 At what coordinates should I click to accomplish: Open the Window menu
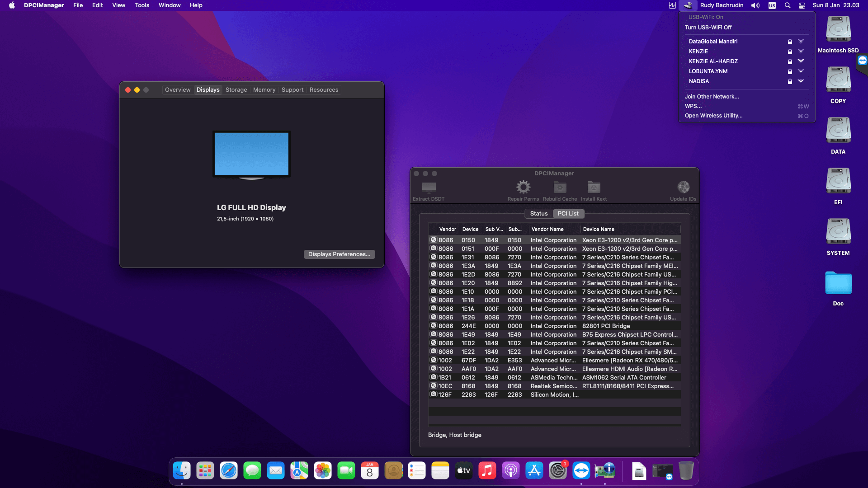click(170, 5)
